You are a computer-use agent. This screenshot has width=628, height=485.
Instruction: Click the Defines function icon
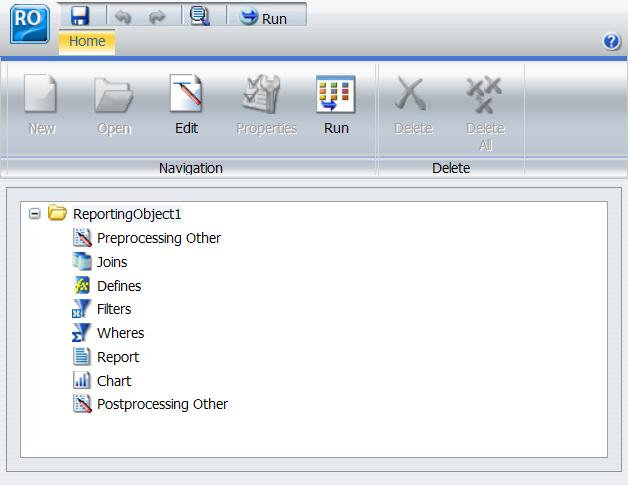(82, 285)
